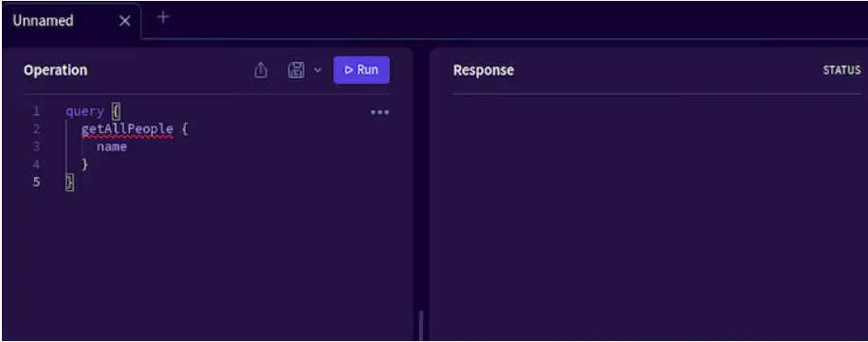
Task: Click the Operation panel heading
Action: point(55,70)
